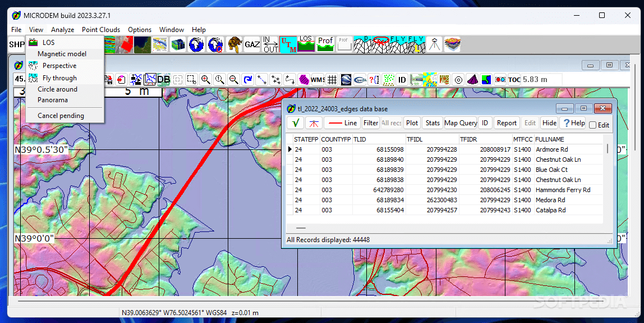Click the Filter button in database window
Image resolution: width=644 pixels, height=323 pixels.
370,122
